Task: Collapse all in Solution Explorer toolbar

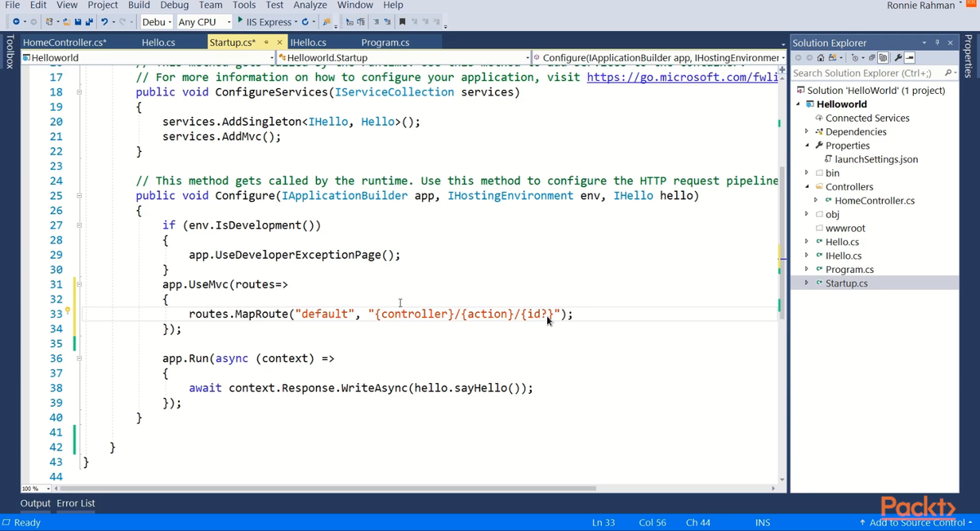Action: pyautogui.click(x=872, y=58)
